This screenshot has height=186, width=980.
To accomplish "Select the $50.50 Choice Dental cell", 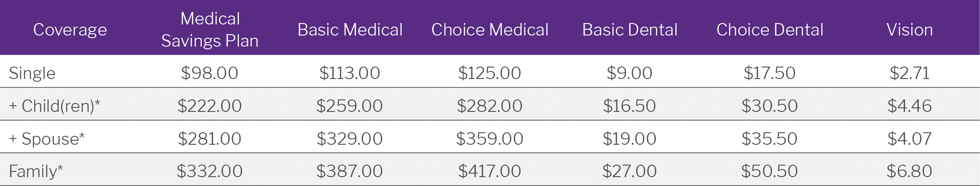I will (x=770, y=171).
